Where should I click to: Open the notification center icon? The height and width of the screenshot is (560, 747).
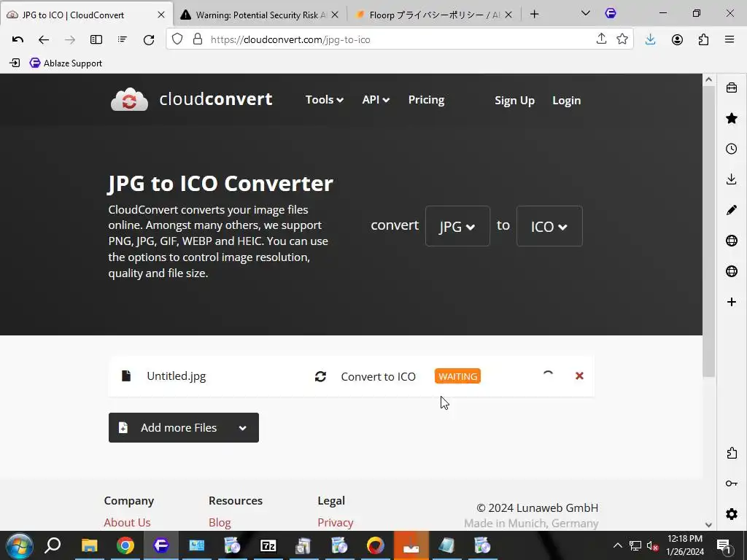tap(724, 545)
